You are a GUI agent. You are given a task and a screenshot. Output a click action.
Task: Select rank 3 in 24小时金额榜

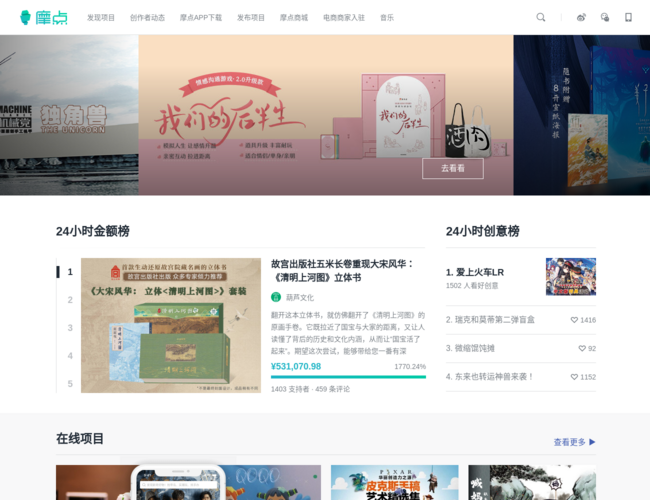click(70, 328)
